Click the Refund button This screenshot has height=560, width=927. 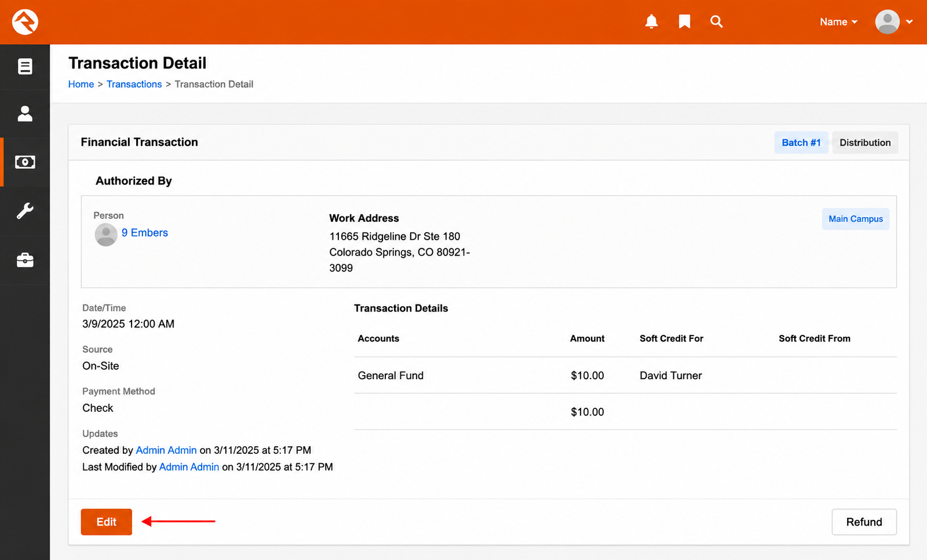[864, 522]
